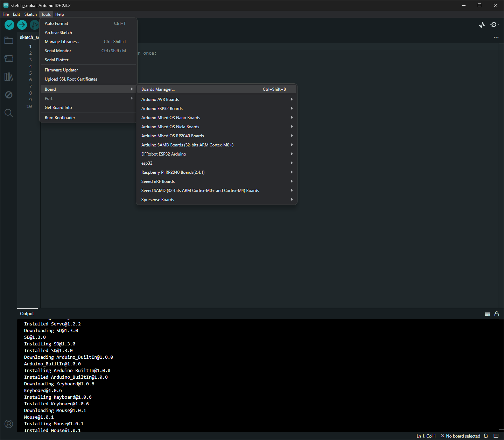Expand Arduino Mbed OS Nicla Boards
The image size is (504, 440).
[x=217, y=127]
